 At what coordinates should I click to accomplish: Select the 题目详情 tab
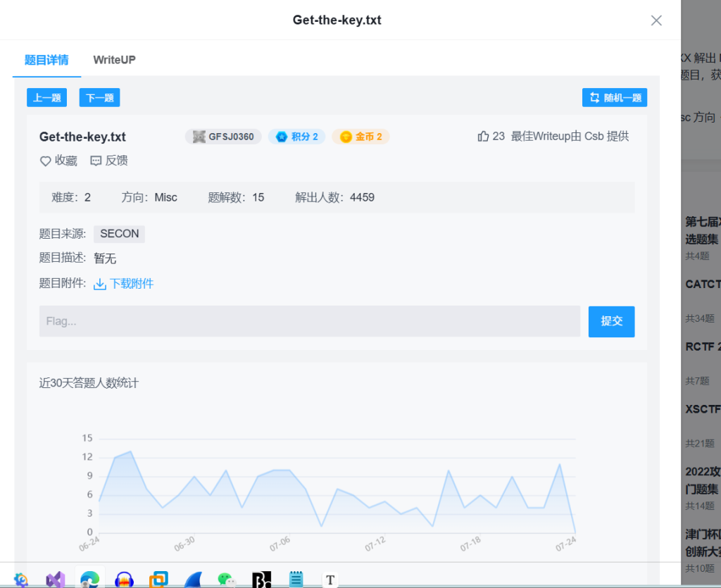point(46,60)
